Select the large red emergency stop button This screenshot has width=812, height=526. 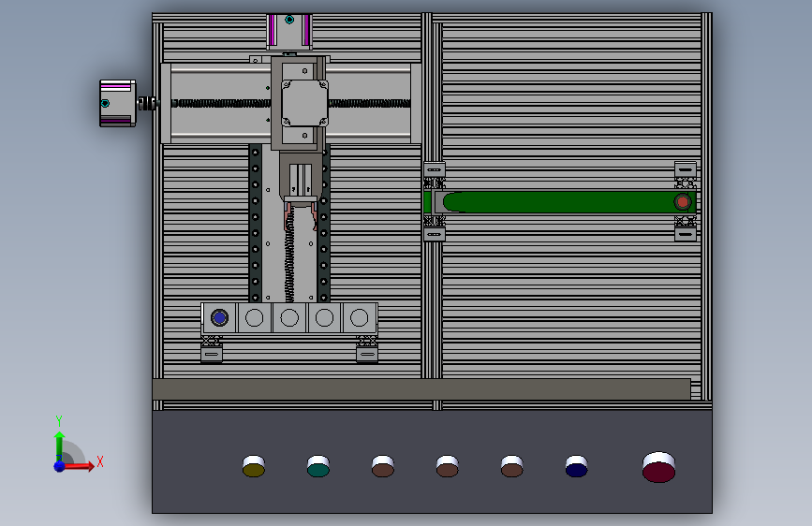[658, 467]
